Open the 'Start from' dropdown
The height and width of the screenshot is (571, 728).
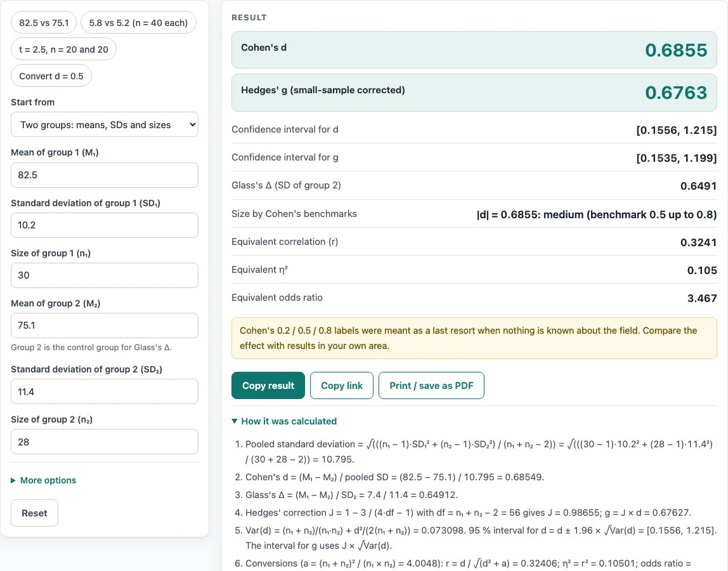click(x=105, y=124)
